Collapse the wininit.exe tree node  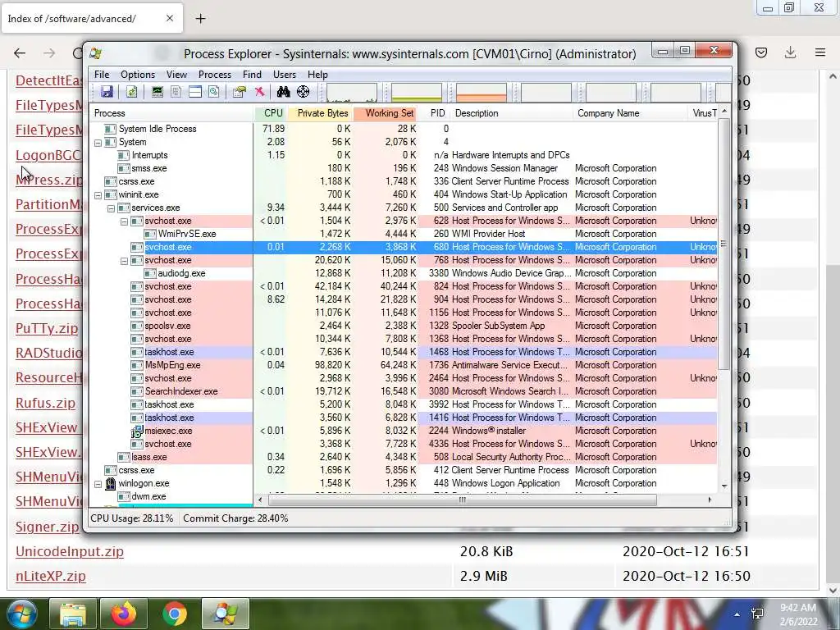click(98, 195)
